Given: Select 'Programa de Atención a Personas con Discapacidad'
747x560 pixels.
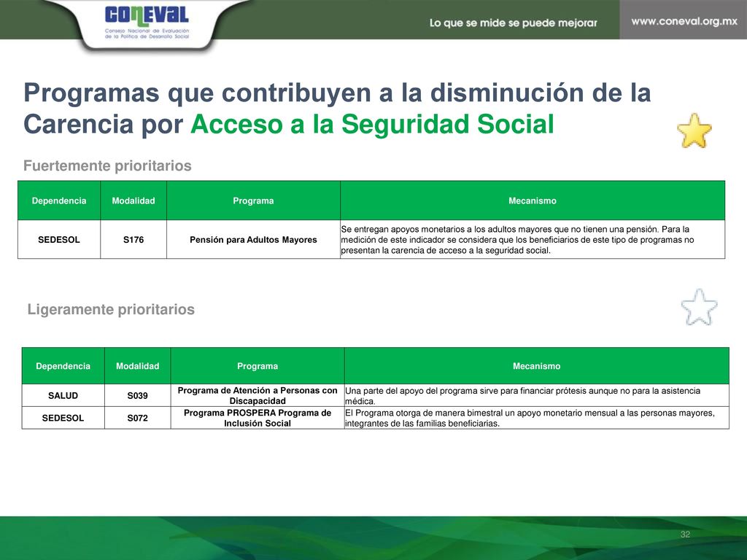Looking at the screenshot, I should pos(258,395).
